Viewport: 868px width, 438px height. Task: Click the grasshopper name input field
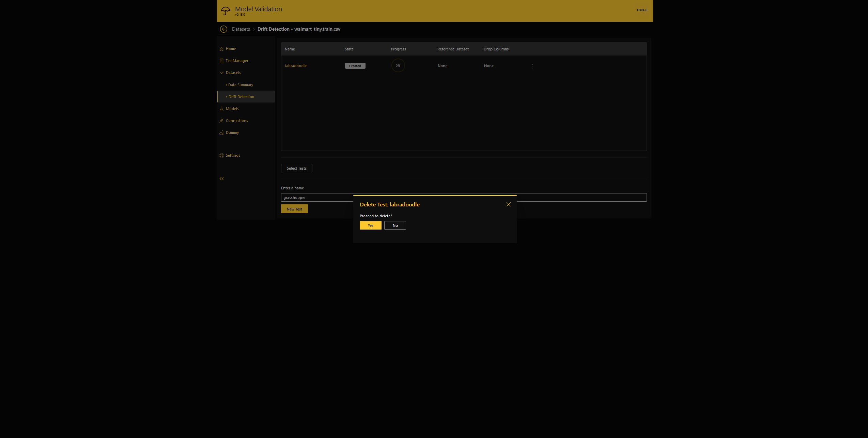click(317, 198)
